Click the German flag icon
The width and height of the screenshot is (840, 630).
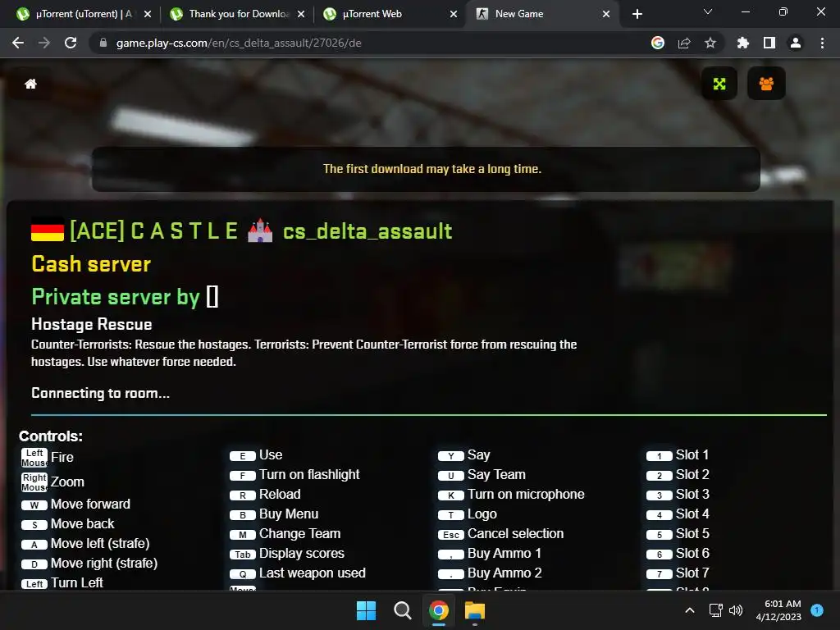tap(48, 230)
